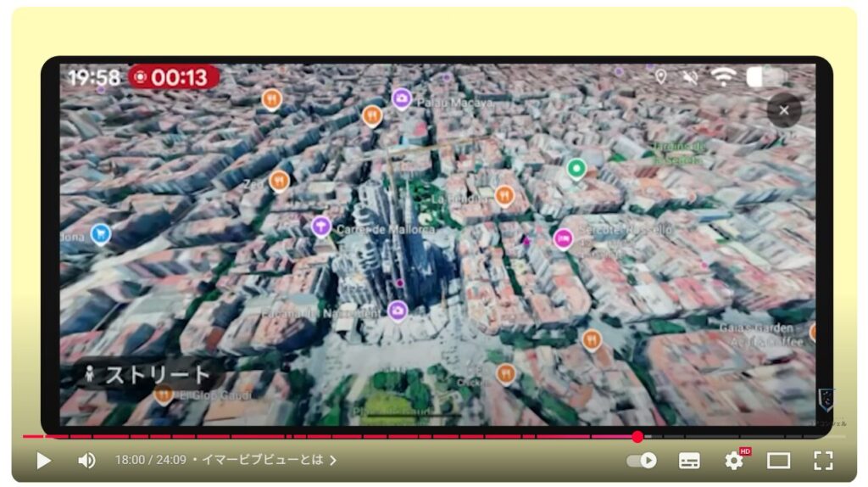Select the Palau Macaya camera pin
The width and height of the screenshot is (868, 487).
(x=402, y=99)
